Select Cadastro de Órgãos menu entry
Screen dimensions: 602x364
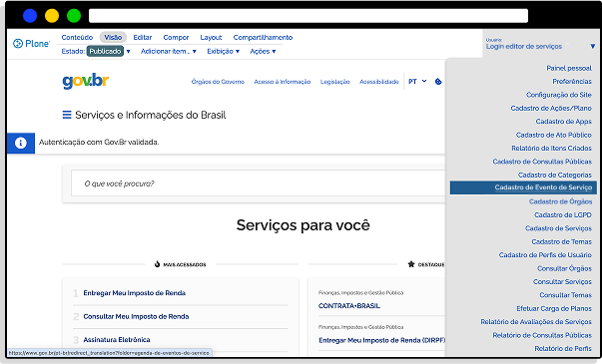point(560,201)
